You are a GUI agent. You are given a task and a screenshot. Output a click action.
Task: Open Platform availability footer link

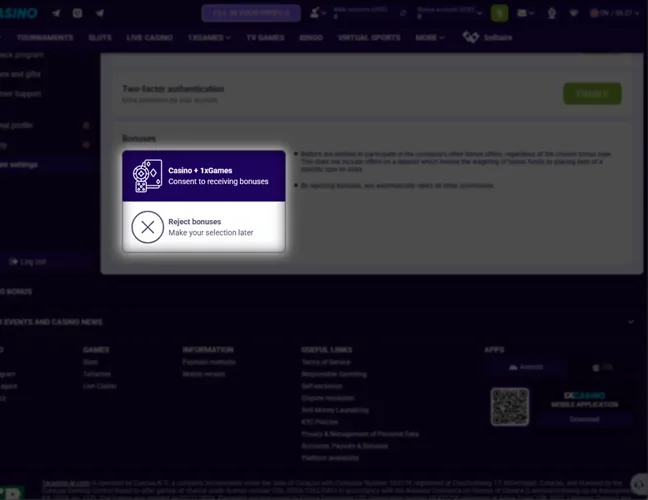330,458
